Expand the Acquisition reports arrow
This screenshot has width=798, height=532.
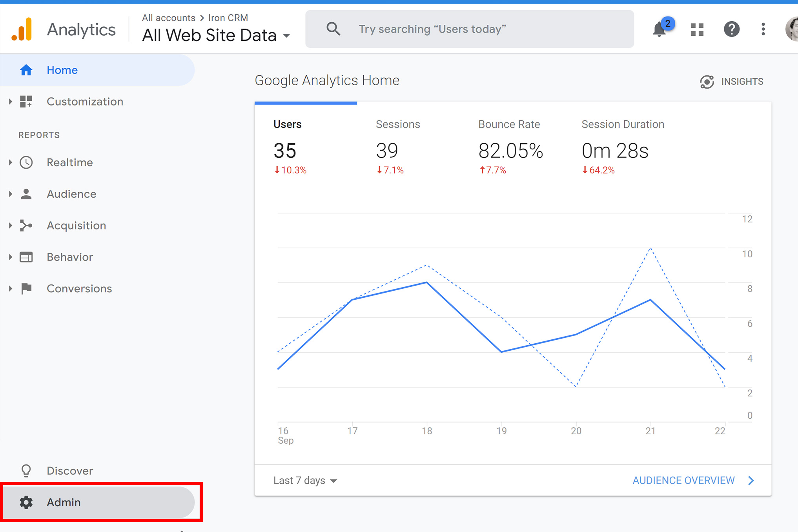[11, 226]
